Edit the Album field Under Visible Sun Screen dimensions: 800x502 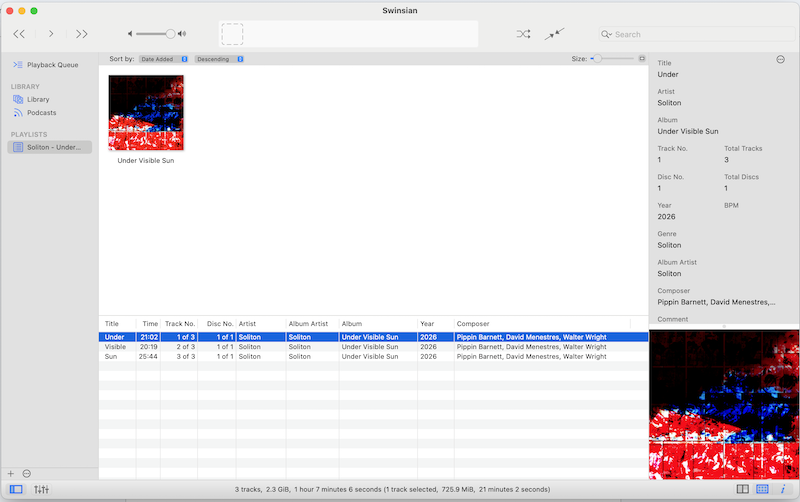(x=688, y=132)
